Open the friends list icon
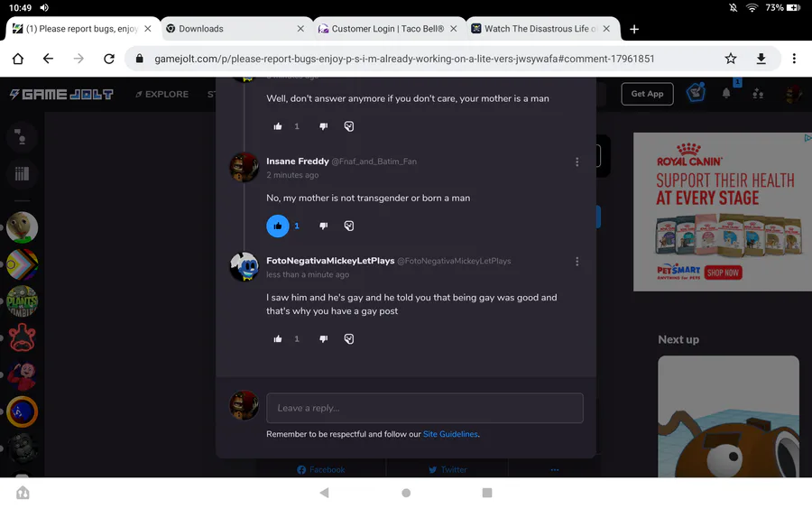This screenshot has height=508, width=812. [x=758, y=94]
